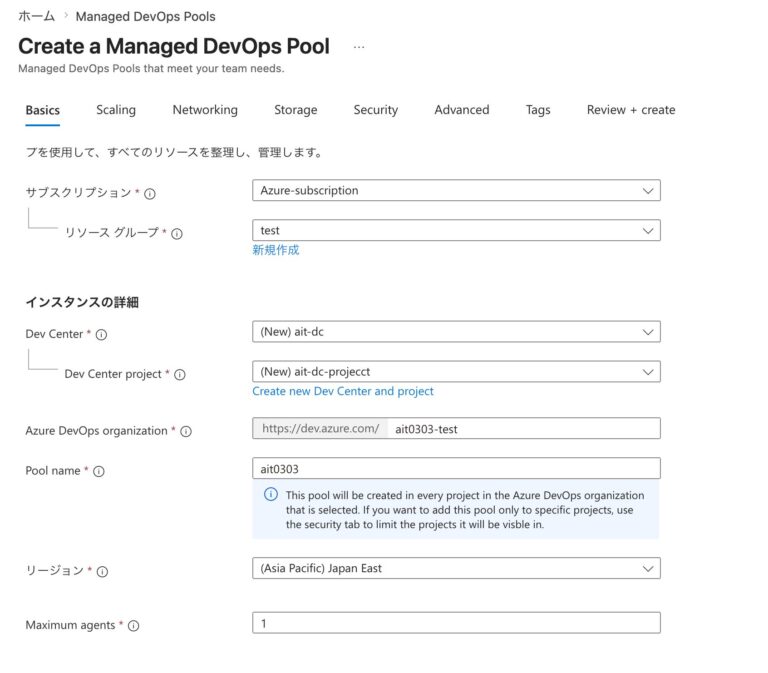Click the Create a Managed DevOps Pool title
The image size is (768, 673).
174,47
